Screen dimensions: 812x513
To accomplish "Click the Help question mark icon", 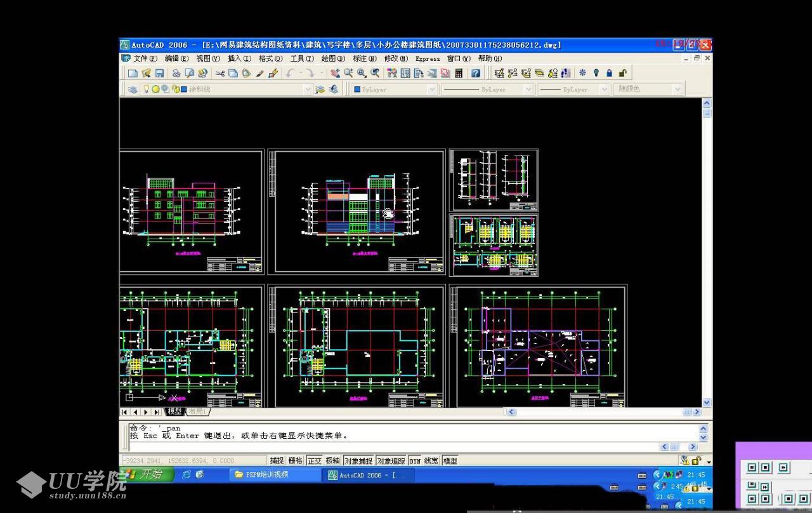I will pyautogui.click(x=476, y=74).
